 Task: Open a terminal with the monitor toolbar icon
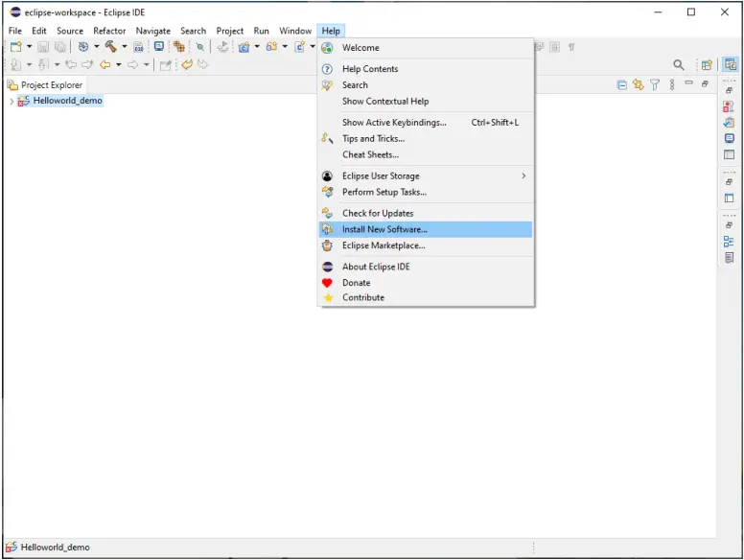pyautogui.click(x=159, y=46)
